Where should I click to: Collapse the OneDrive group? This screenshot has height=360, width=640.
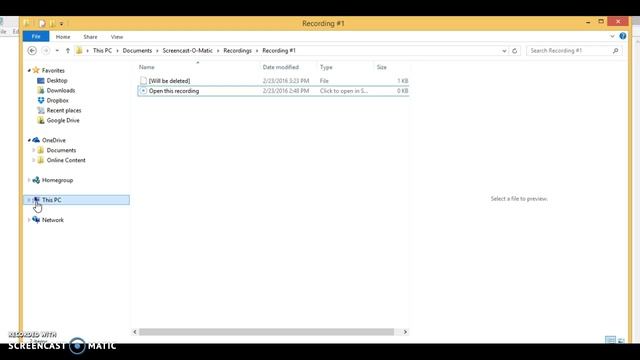pos(29,140)
